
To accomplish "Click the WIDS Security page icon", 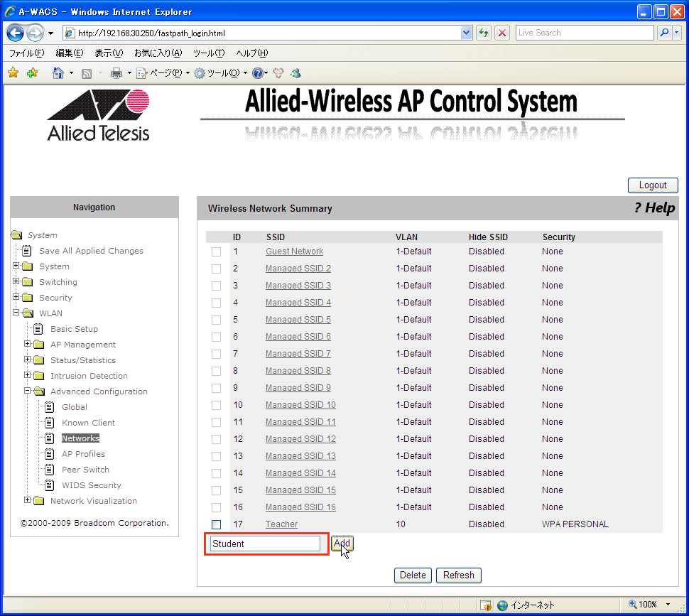I will [50, 485].
